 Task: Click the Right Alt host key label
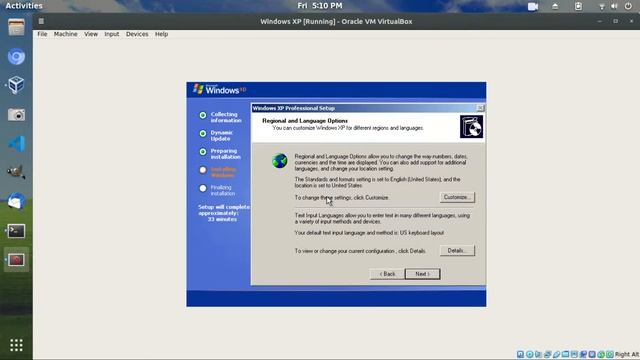pyautogui.click(x=627, y=354)
